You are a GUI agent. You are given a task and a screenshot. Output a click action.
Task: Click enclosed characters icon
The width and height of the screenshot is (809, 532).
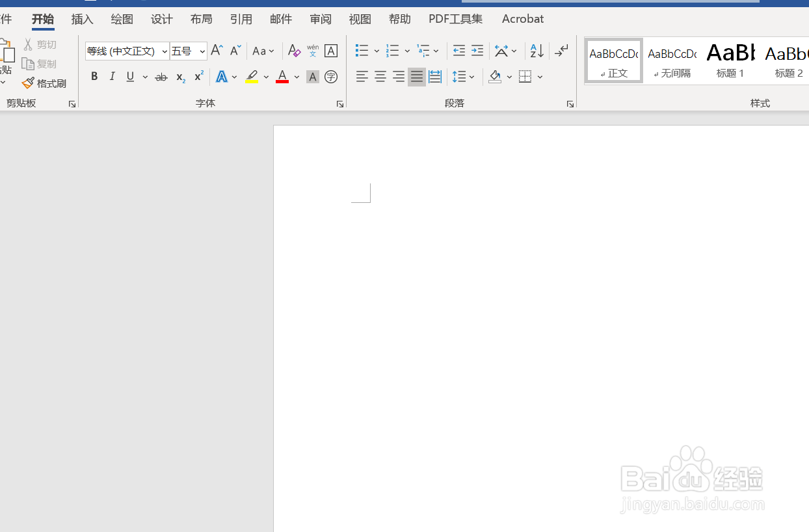331,77
